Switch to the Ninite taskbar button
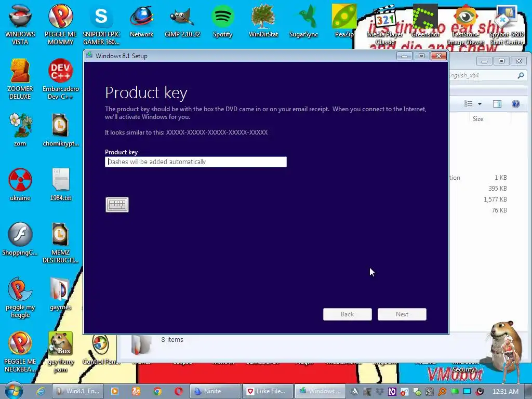 pos(215,391)
